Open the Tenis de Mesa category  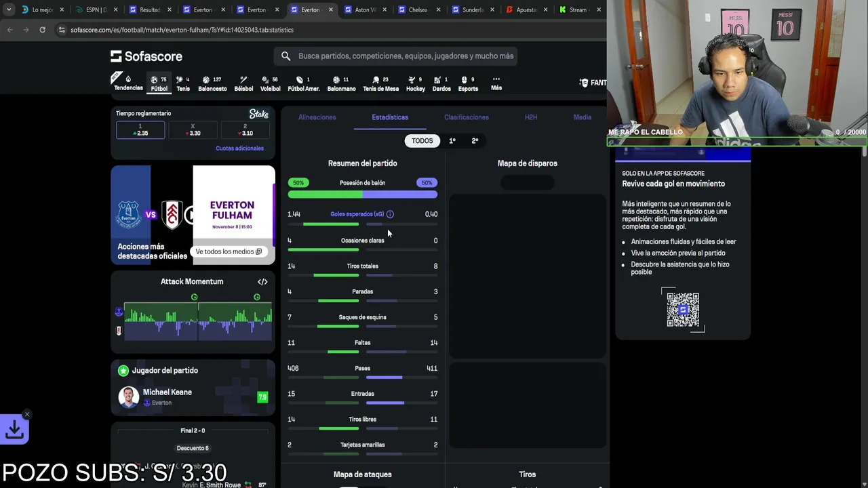point(380,83)
